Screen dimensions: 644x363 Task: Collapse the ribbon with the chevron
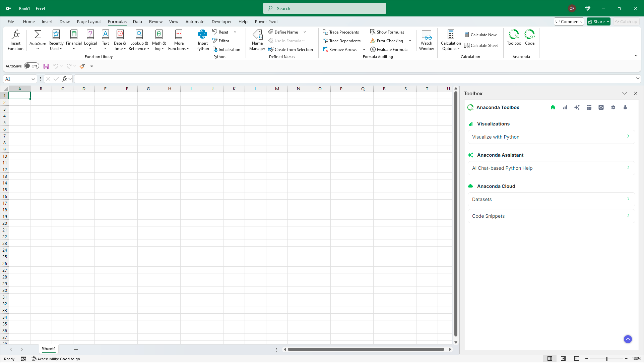click(636, 55)
